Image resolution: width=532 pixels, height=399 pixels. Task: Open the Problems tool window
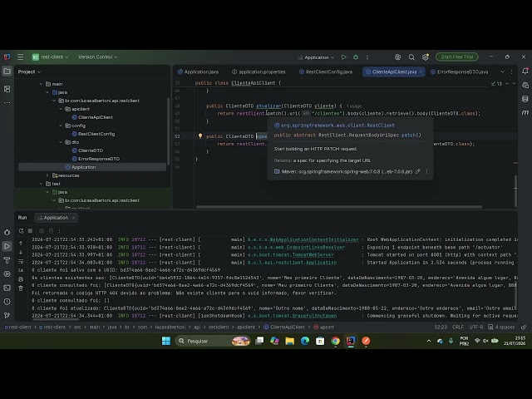7,301
